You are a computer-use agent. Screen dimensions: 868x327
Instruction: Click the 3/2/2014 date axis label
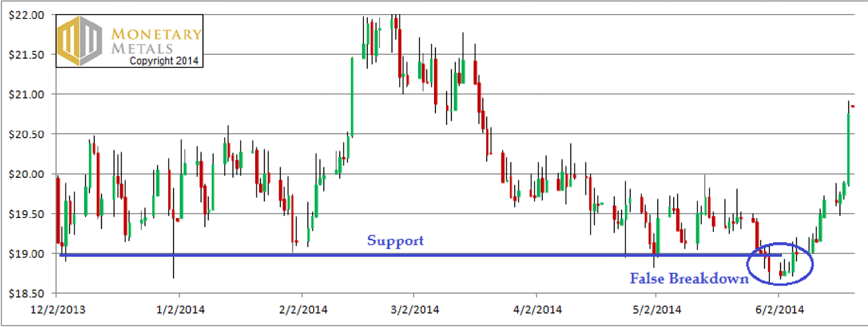[413, 310]
